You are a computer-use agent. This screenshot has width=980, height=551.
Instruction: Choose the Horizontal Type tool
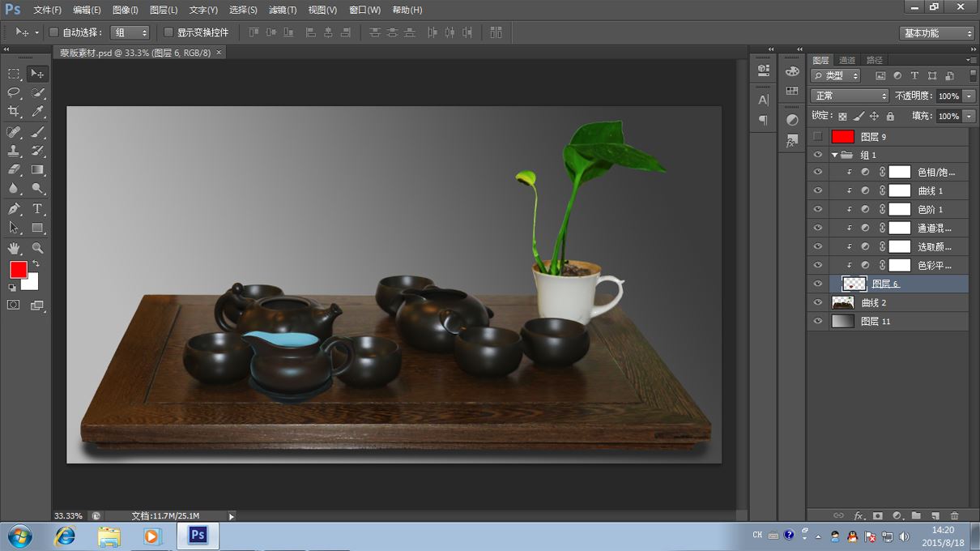(x=37, y=209)
